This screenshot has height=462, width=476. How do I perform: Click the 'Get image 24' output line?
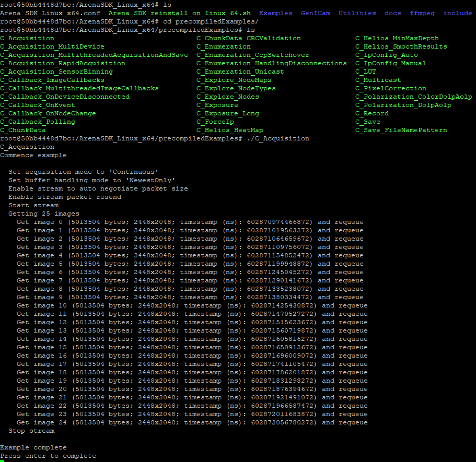click(x=192, y=422)
